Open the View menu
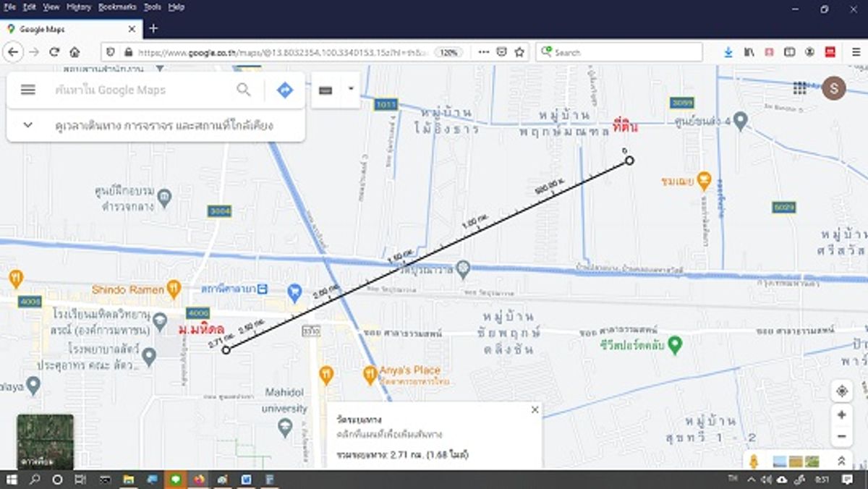 tap(51, 7)
